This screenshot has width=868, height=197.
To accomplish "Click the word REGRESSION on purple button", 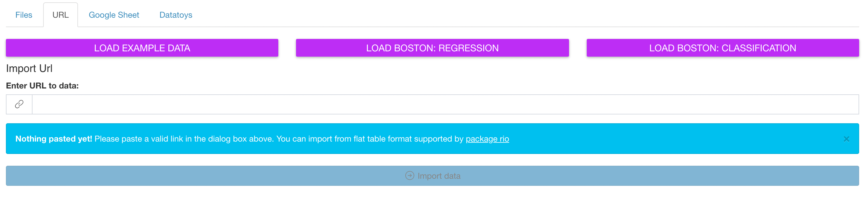I will coord(468,48).
